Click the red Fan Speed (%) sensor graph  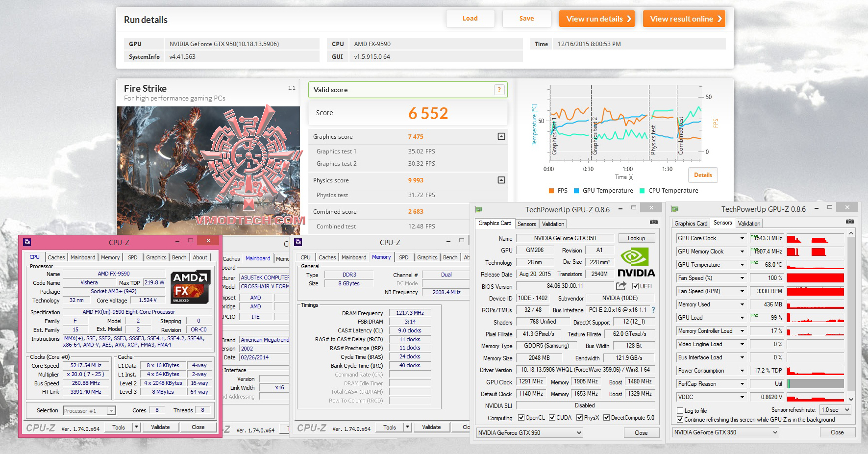coord(816,278)
